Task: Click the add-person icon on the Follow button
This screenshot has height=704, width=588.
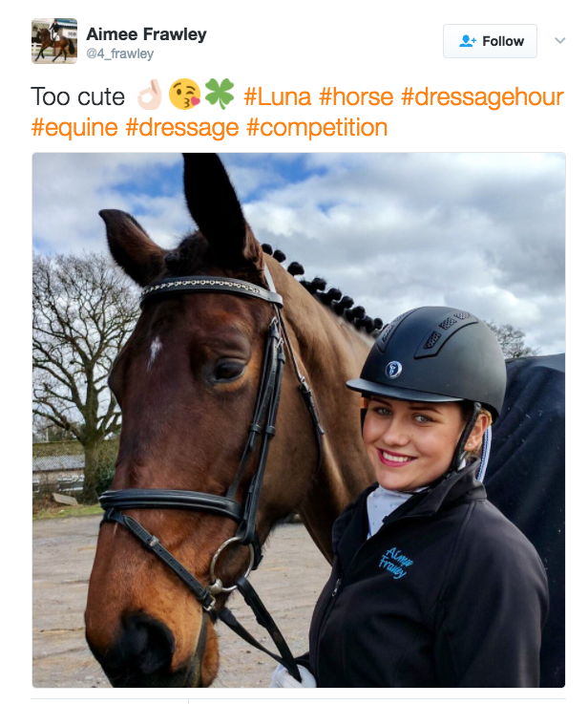Action: (468, 41)
